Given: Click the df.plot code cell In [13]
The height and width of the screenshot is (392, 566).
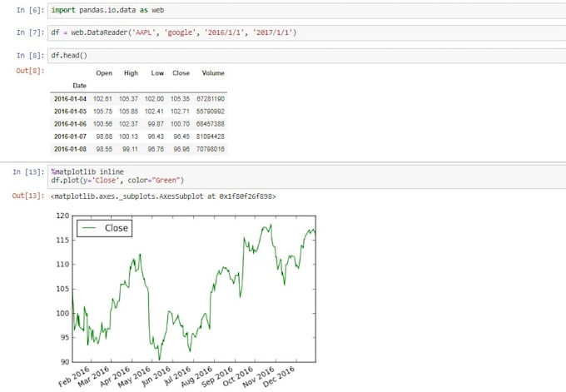Looking at the screenshot, I should [306, 176].
